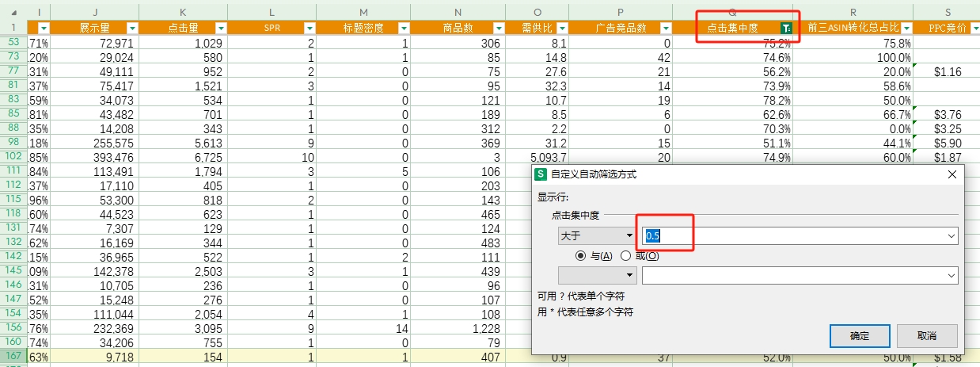Open the filter arrow for 广告竞品数 column
The height and width of the screenshot is (367, 980).
coord(666,28)
